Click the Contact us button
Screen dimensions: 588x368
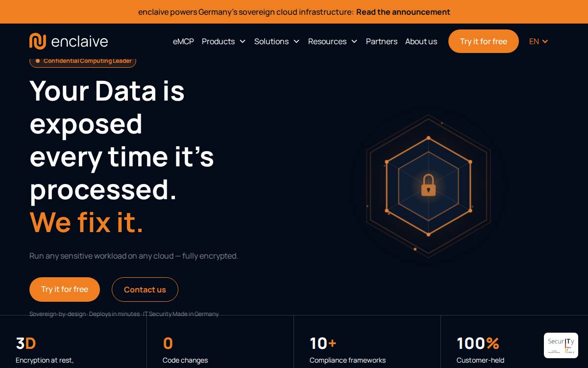coord(145,289)
